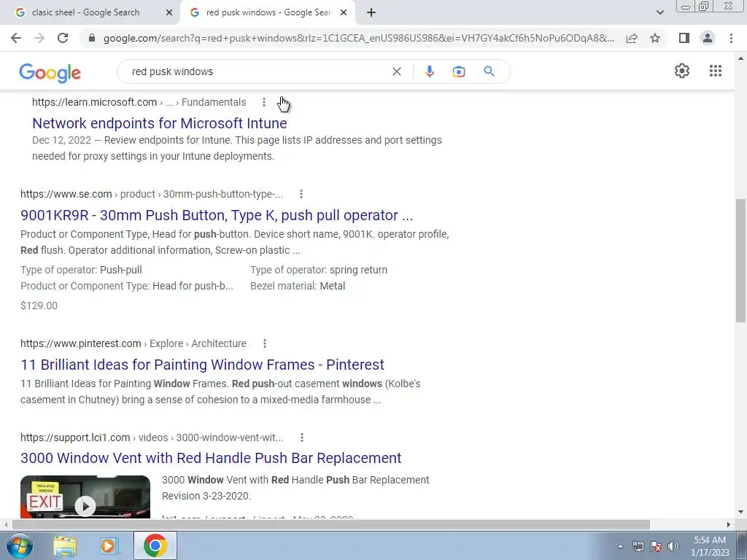Image resolution: width=747 pixels, height=560 pixels.
Task: Open options for www.se.com result
Action: click(x=301, y=194)
